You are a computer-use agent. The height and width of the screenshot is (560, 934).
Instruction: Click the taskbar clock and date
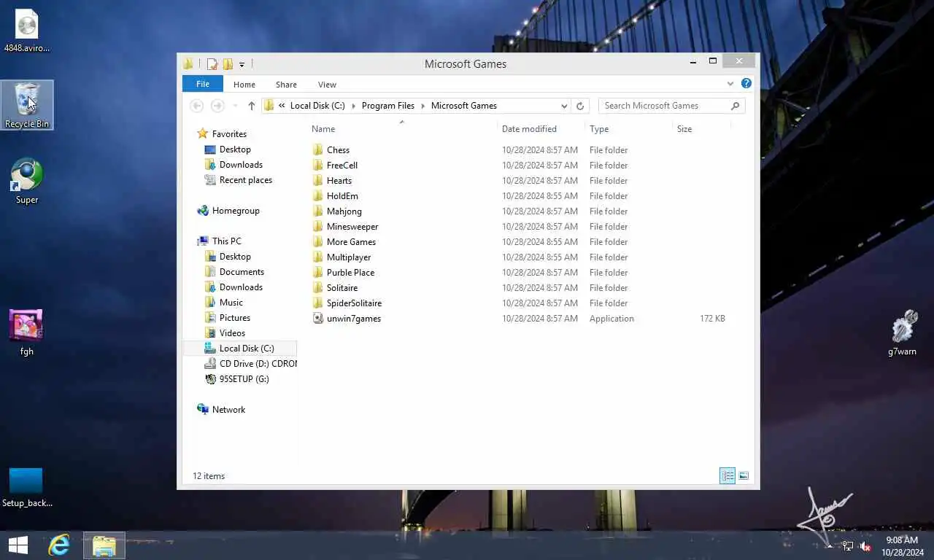click(902, 546)
